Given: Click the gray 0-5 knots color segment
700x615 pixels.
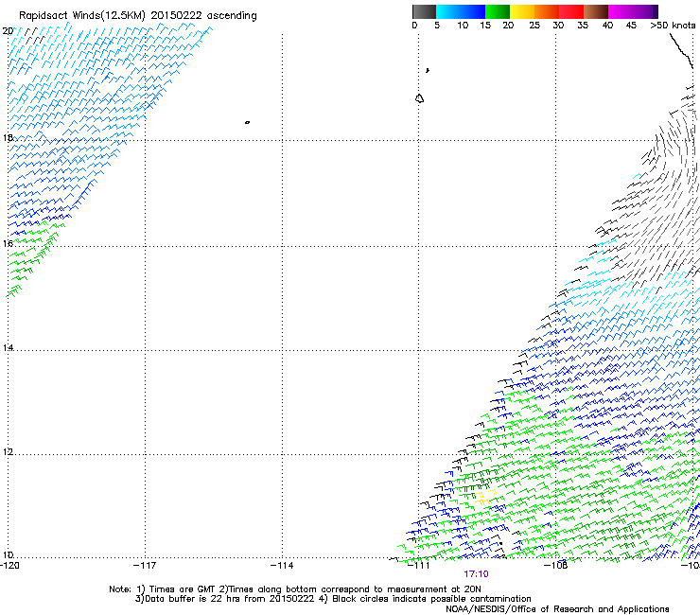Looking at the screenshot, I should point(424,11).
